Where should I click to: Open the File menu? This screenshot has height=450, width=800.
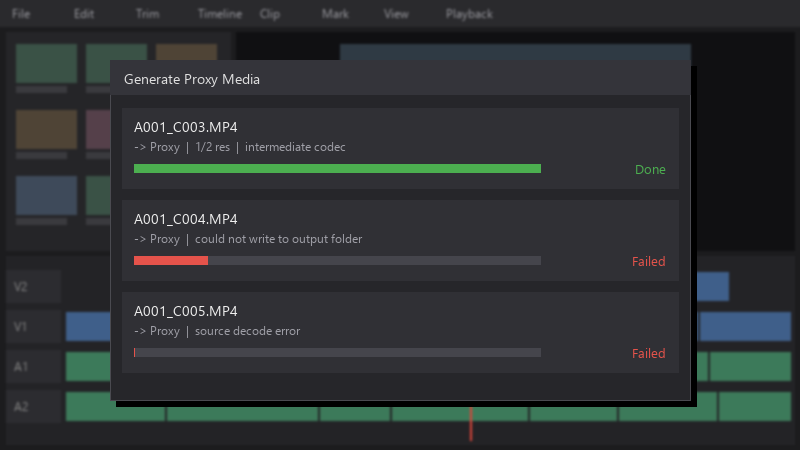(x=21, y=14)
